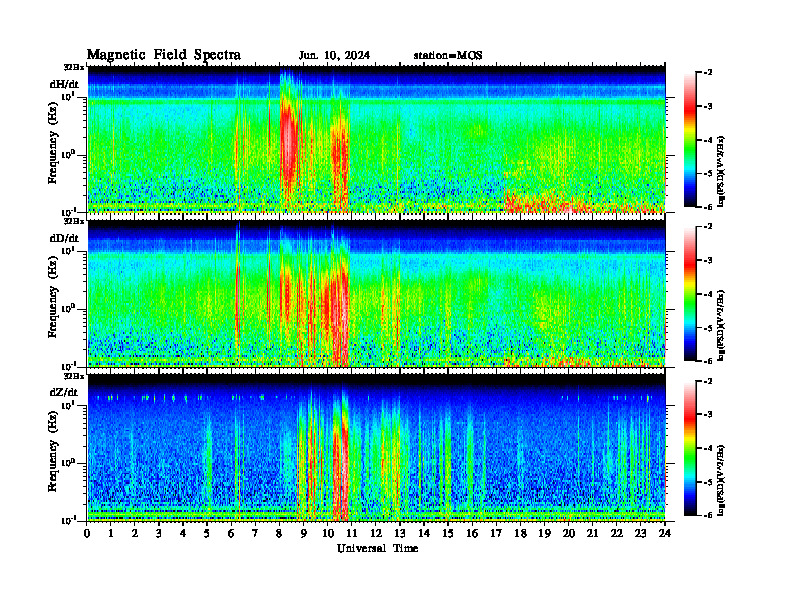Click the 10⁻¹ frequency tick of dZ/dt panel
Image resolution: width=792 pixels, height=612 pixels.
(68, 520)
